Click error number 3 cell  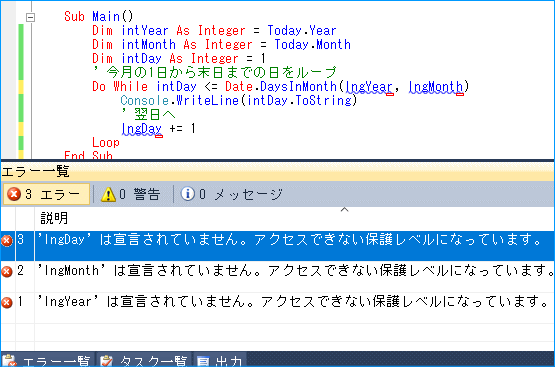pyautogui.click(x=25, y=246)
